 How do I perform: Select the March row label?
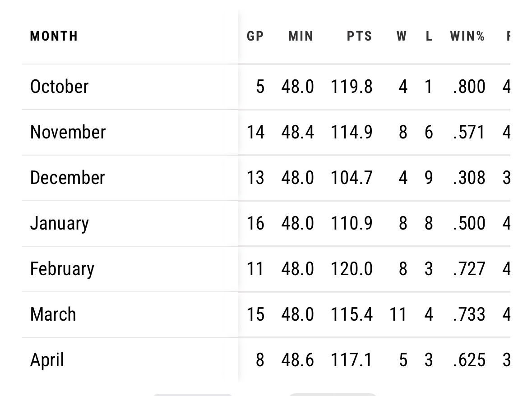pos(53,314)
